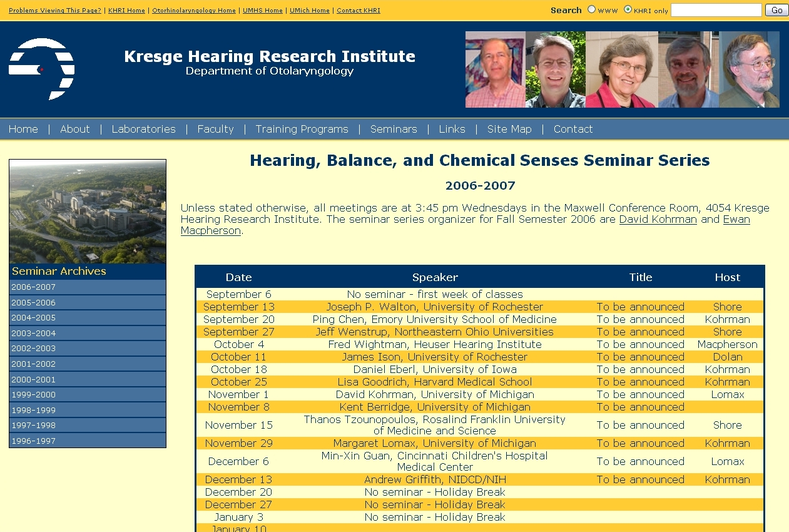Click speaker Ping Chen, Emory University
This screenshot has width=789, height=532.
435,319
